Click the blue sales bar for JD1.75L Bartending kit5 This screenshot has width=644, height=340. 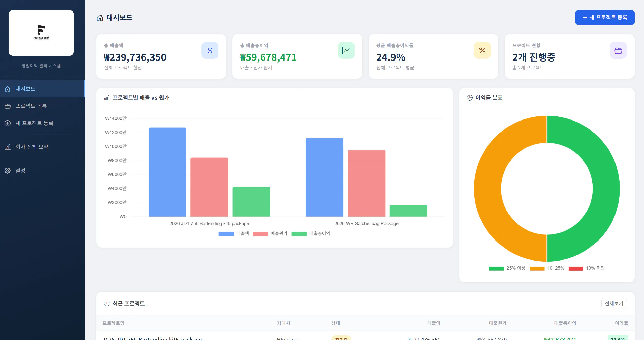coord(167,172)
